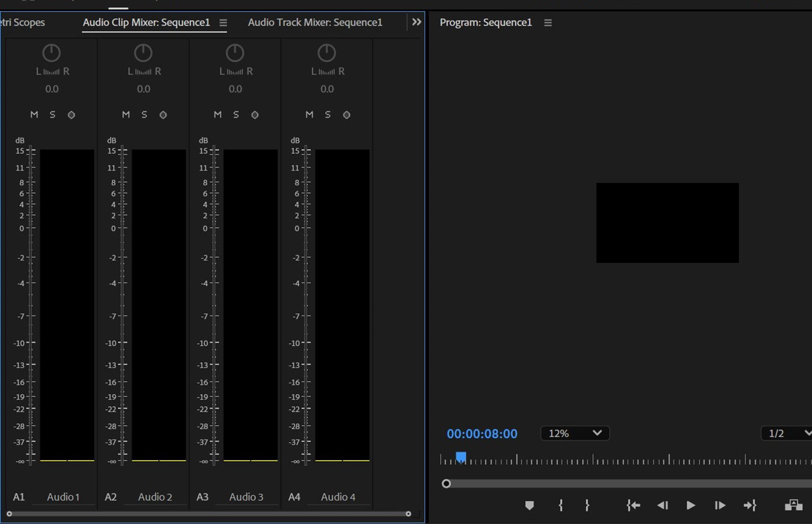This screenshot has height=524, width=812.
Task: Add a marker in the Program monitor
Action: (x=530, y=505)
